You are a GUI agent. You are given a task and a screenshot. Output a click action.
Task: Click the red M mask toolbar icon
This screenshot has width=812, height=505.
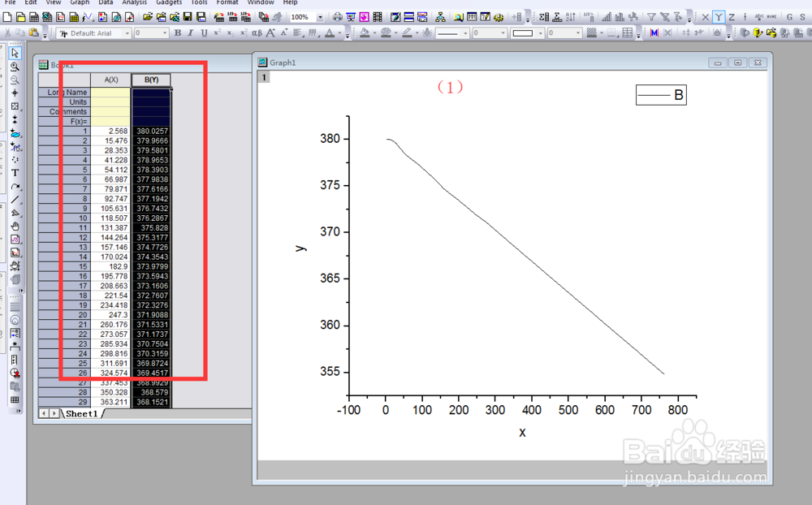(x=654, y=33)
